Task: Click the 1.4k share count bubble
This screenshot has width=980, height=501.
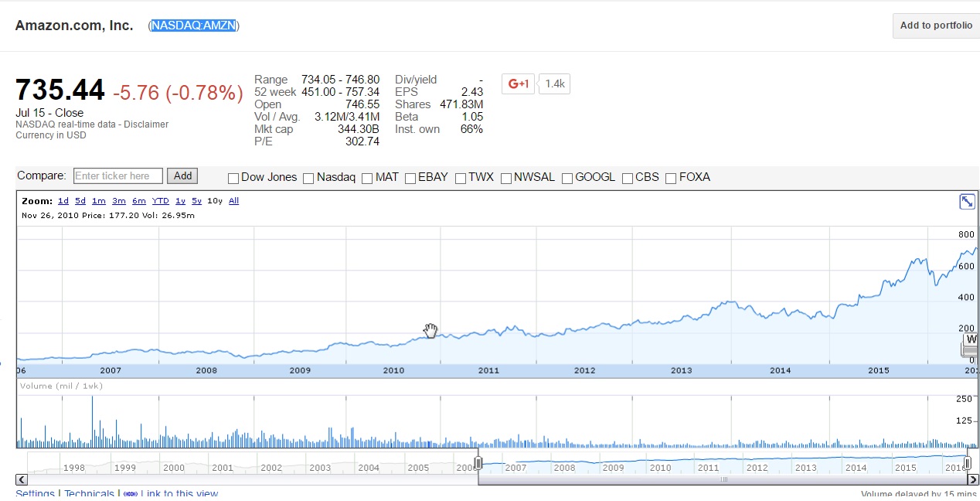Action: click(554, 83)
